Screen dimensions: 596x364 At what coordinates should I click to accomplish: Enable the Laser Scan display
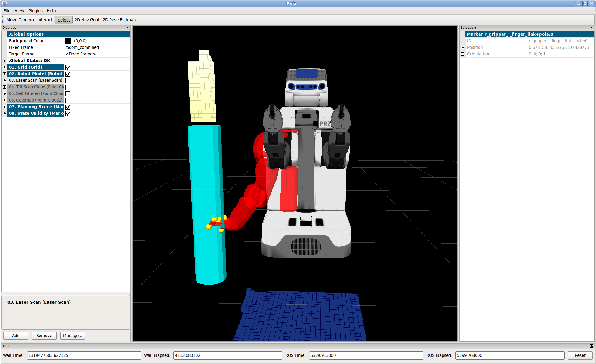(x=68, y=81)
